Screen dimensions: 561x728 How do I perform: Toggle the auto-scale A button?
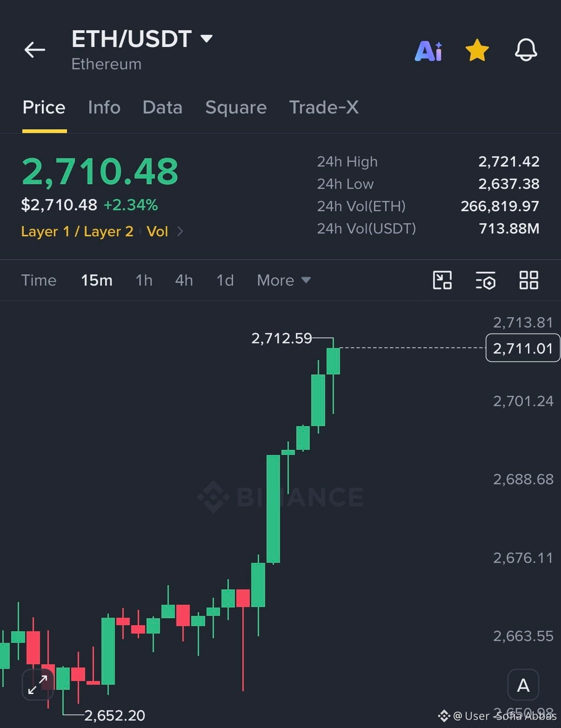point(523,685)
